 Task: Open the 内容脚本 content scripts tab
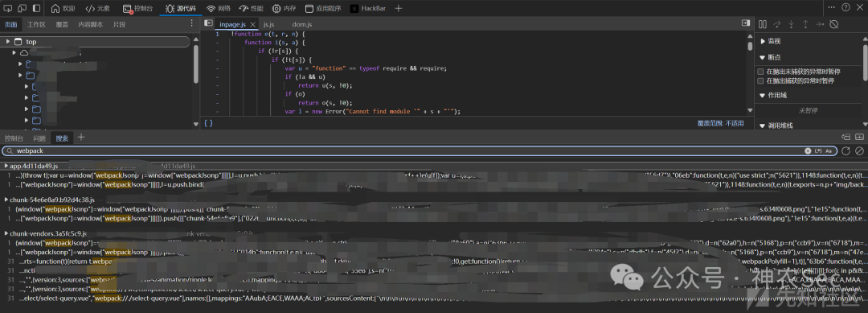click(90, 24)
